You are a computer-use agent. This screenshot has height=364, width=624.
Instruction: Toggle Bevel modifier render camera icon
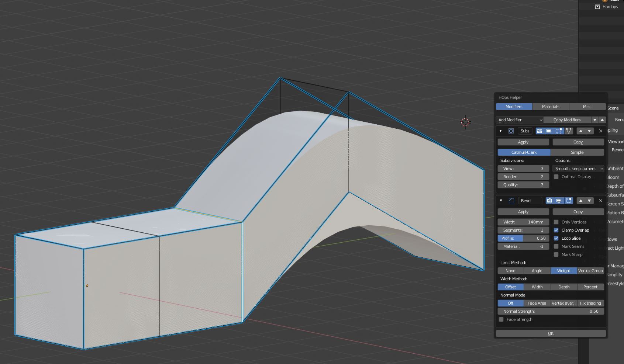point(550,201)
